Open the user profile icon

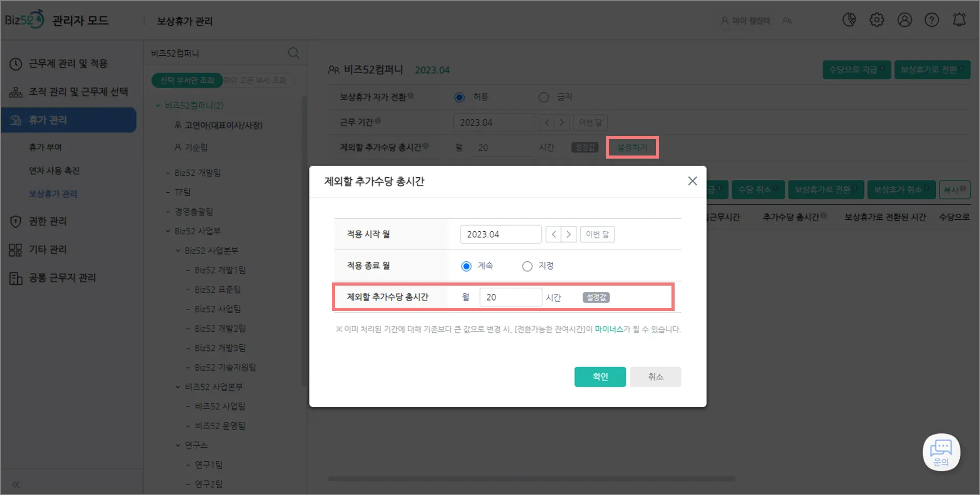point(904,20)
